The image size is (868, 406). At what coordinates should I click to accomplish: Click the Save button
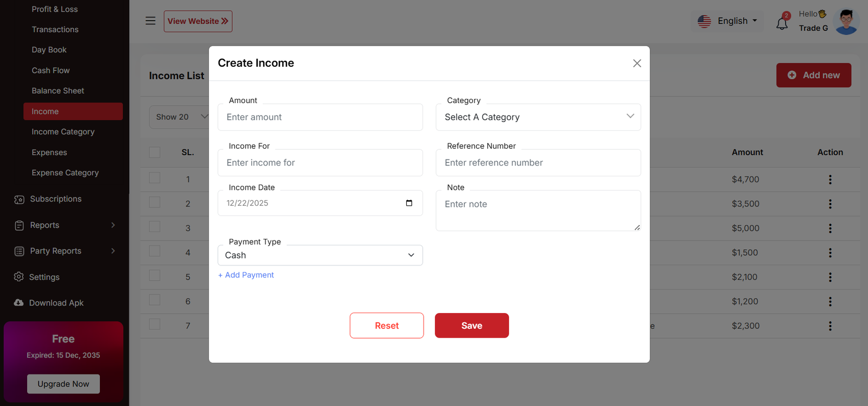click(471, 326)
